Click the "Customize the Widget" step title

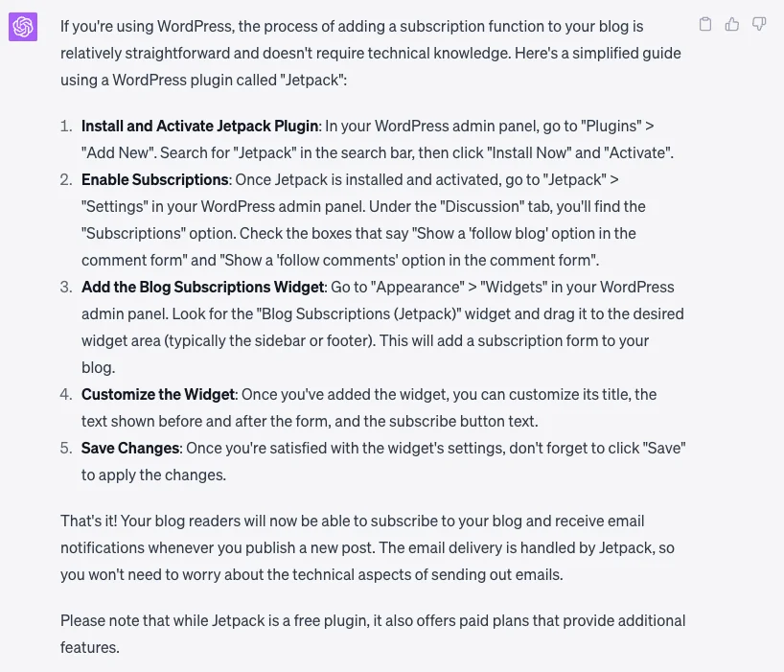158,394
